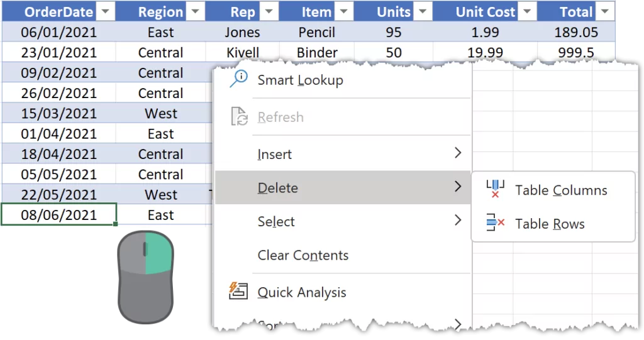This screenshot has width=644, height=340.
Task: Click the greyed-out Refresh icon
Action: pyautogui.click(x=240, y=117)
